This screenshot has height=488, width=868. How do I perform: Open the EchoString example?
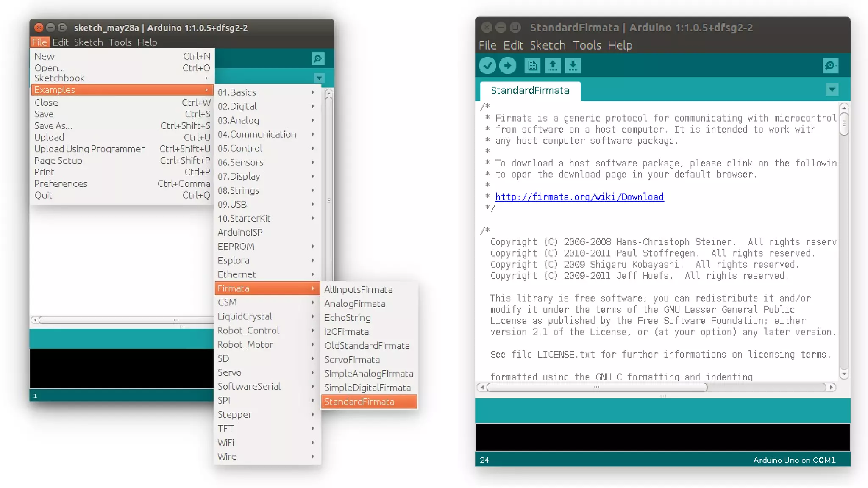[369, 317]
